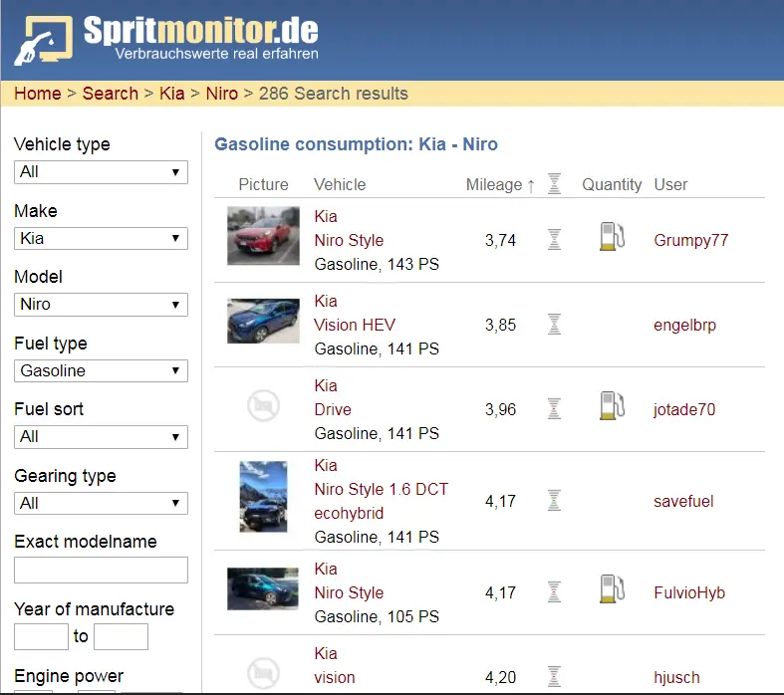Click 286 Search results text
Image resolution: width=784 pixels, height=695 pixels.
334,94
